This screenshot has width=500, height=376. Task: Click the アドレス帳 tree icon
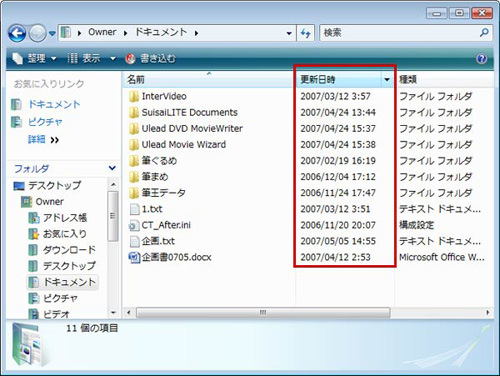click(x=33, y=218)
